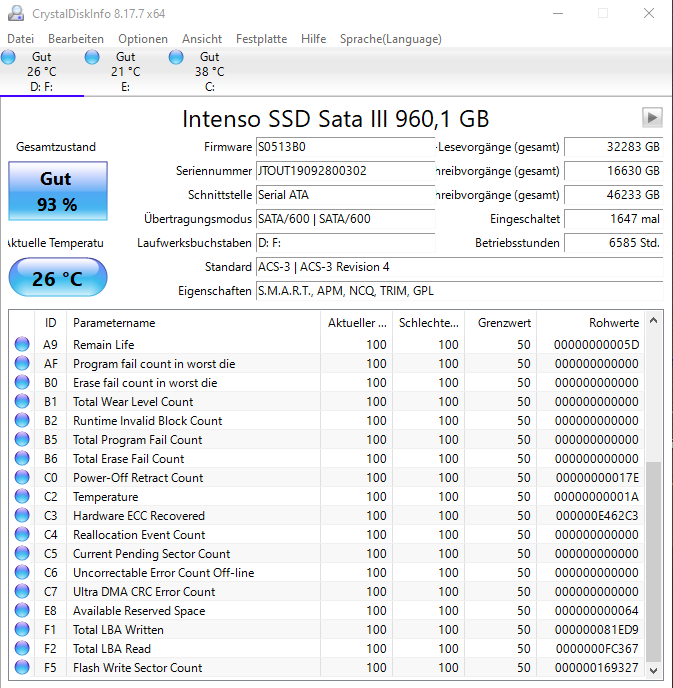The image size is (673, 688).
Task: Click status icon of Reallocation Event Count
Action: [22, 534]
